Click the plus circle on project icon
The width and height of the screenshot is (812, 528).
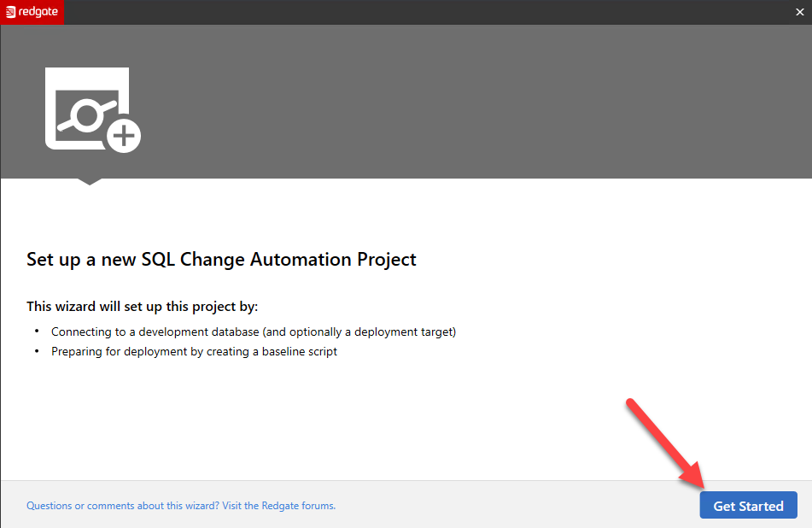pos(124,136)
